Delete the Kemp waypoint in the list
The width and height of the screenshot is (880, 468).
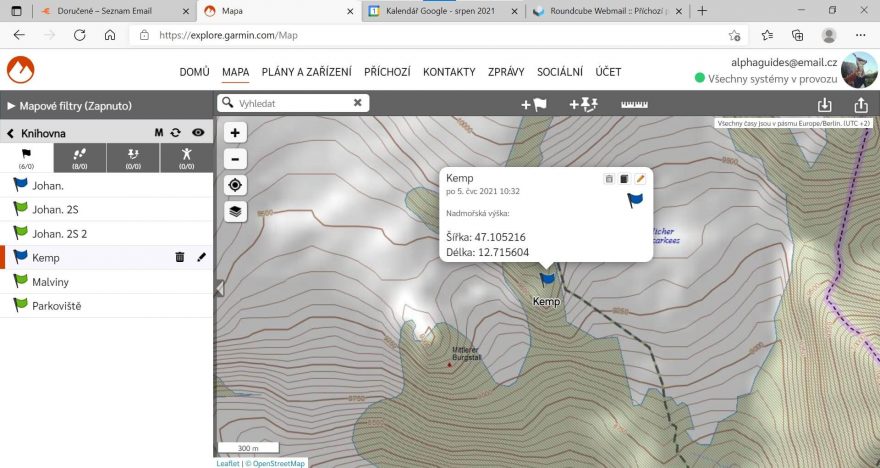click(x=180, y=257)
